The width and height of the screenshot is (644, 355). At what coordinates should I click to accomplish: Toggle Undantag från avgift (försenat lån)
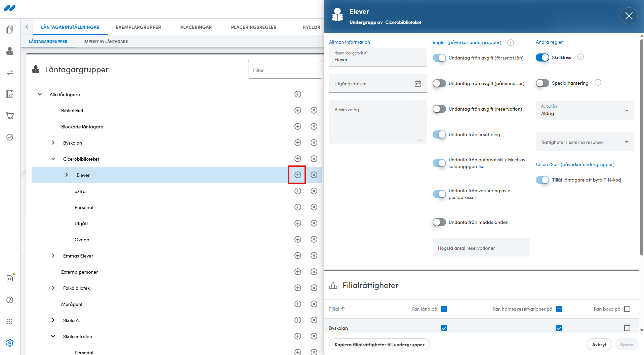coord(439,58)
